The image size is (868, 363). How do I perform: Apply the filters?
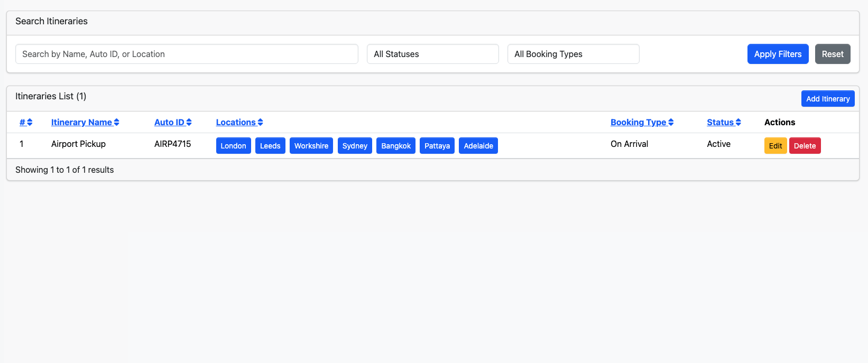point(778,54)
